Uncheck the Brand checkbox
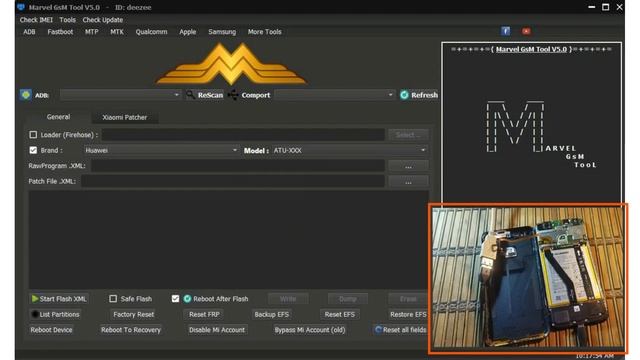640x360 pixels. coord(33,150)
